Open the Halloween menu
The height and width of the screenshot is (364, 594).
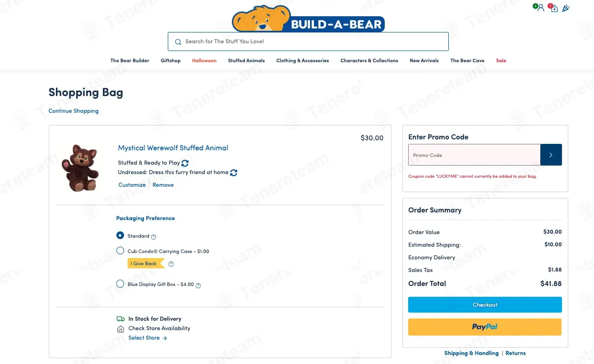click(204, 60)
